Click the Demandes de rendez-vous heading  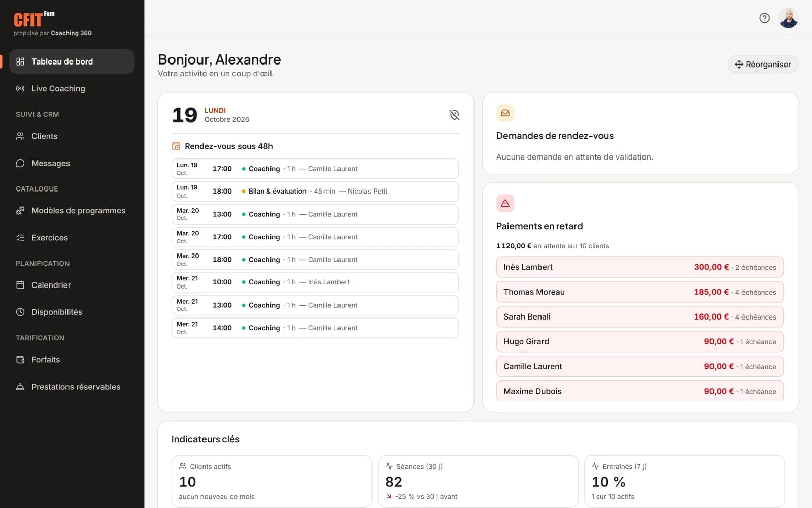click(555, 136)
